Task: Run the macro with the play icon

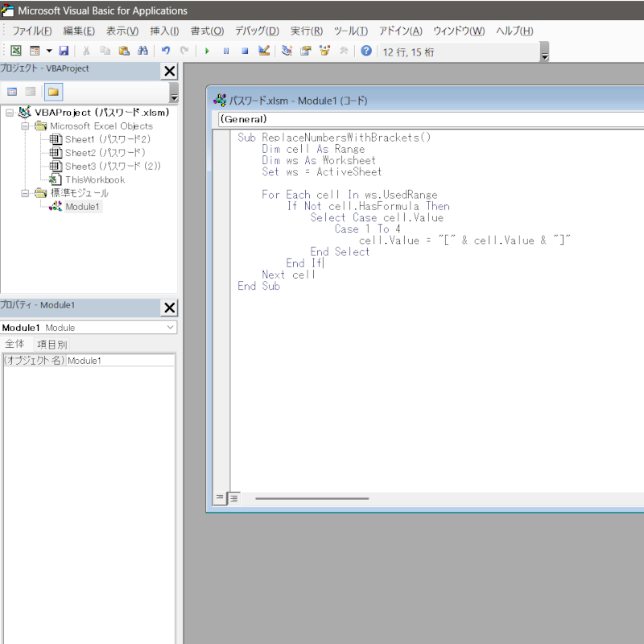Action: (207, 51)
